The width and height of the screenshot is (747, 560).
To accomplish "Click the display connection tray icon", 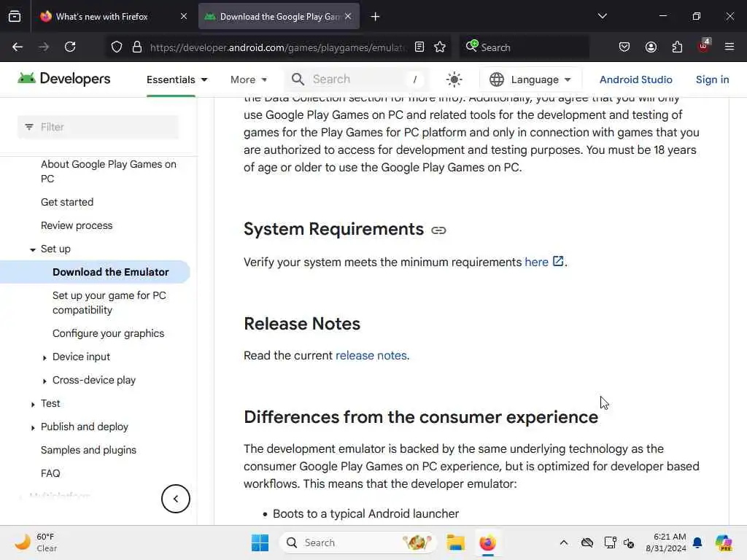I will (610, 542).
